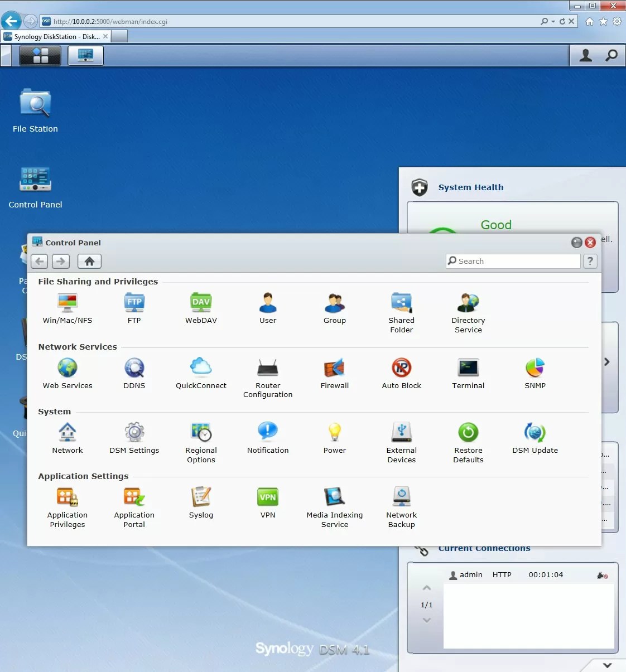Open browser home page icon

590,21
